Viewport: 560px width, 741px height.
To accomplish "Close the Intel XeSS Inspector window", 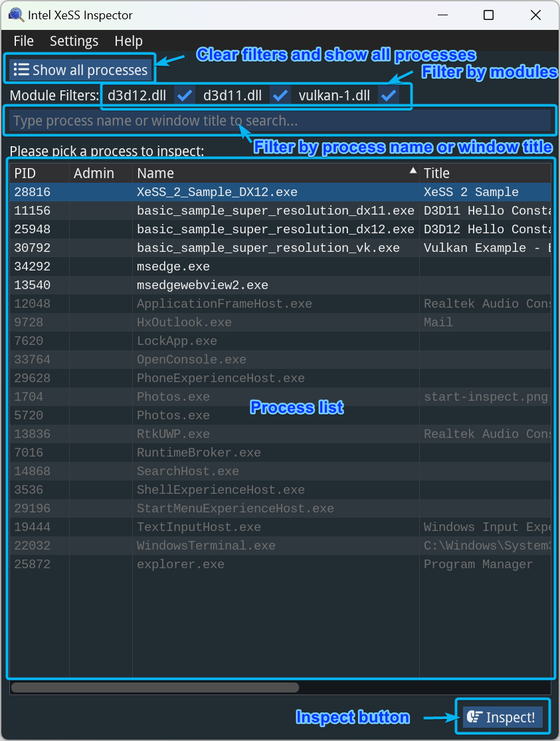I will (535, 15).
